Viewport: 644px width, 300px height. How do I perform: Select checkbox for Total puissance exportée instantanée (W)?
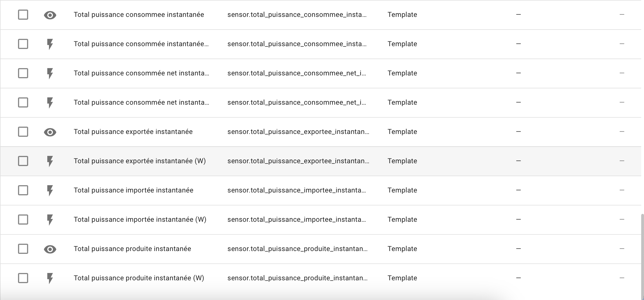(x=23, y=161)
